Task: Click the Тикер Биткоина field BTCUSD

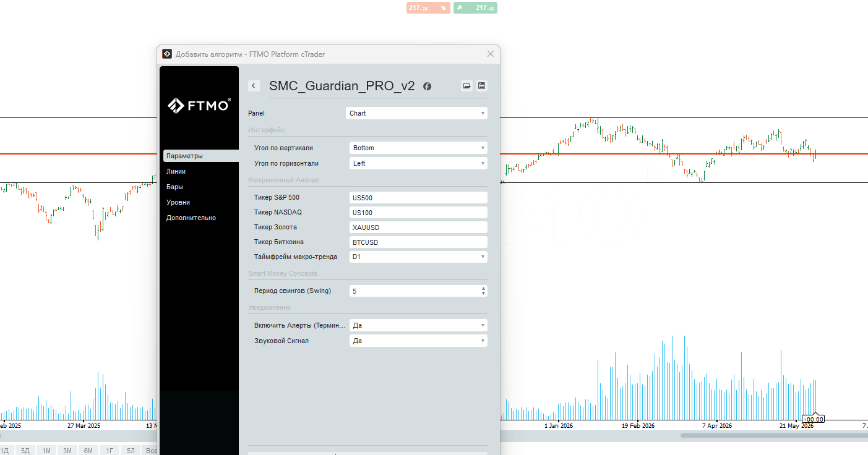Action: click(x=418, y=242)
